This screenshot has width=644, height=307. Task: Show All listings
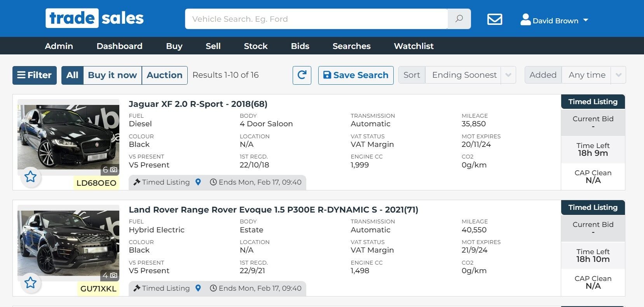(x=72, y=75)
